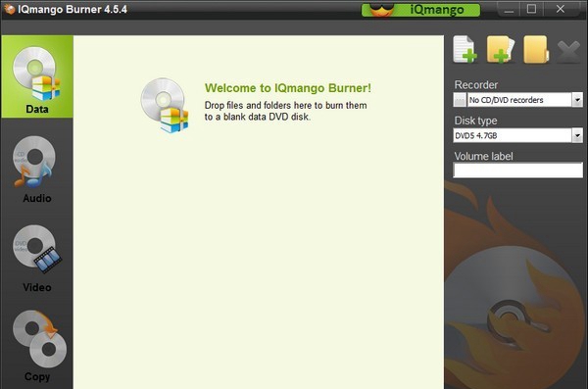Maximize the IQmango Burner window
588x389 pixels.
531,9
